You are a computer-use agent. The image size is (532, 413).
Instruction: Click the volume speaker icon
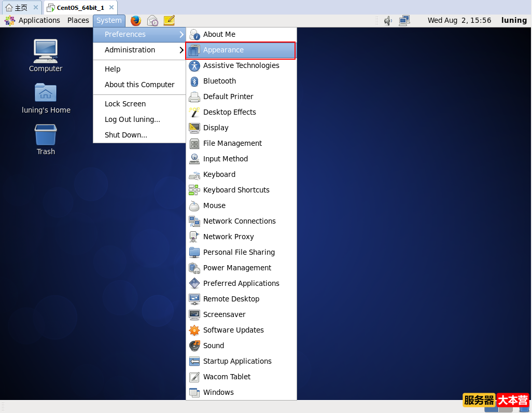[x=388, y=21]
